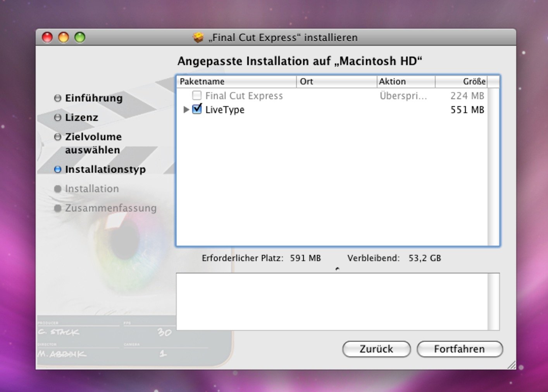Click the Größe column header
Viewport: 548px width, 392px height.
[461, 81]
